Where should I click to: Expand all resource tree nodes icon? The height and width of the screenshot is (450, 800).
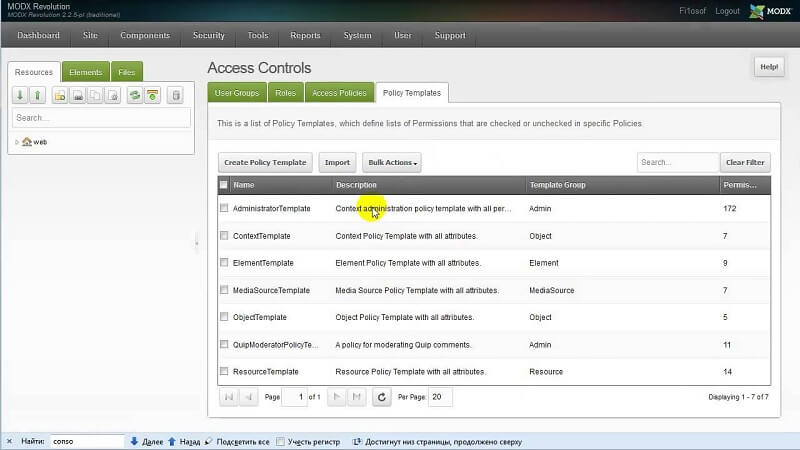click(x=20, y=95)
